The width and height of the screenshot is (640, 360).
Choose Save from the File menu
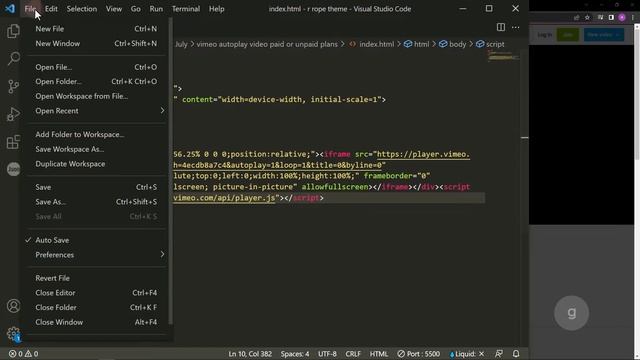[96, 187]
